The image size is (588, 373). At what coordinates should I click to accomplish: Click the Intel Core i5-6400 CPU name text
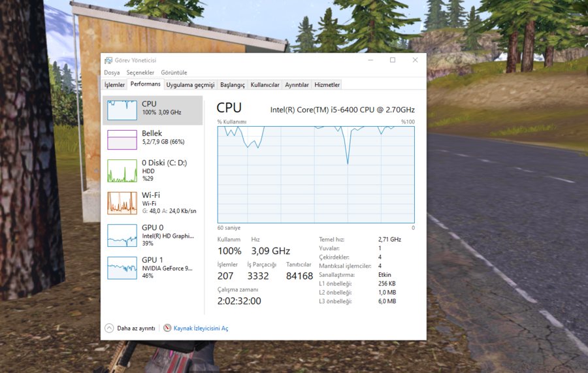[342, 110]
